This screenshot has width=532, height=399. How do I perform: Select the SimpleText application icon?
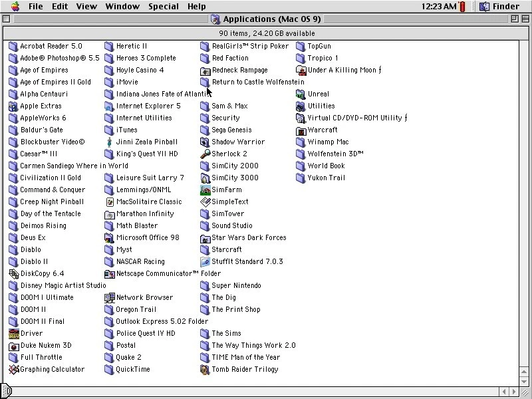[205, 202]
